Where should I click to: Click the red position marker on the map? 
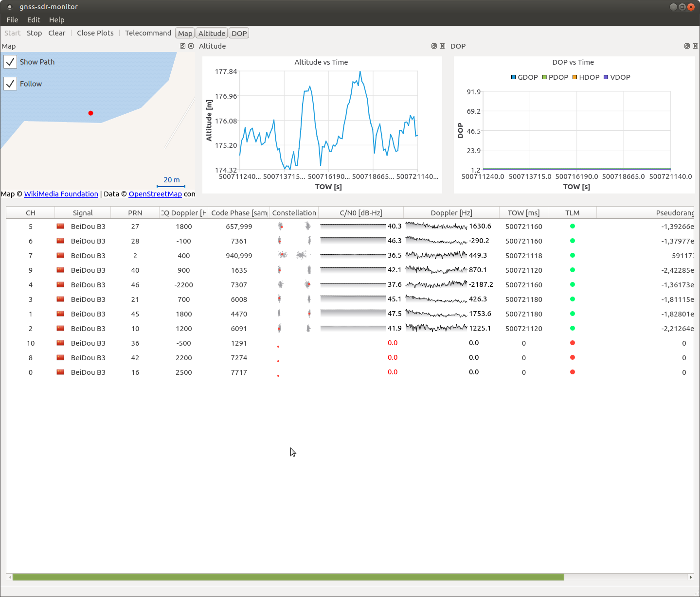tap(90, 113)
